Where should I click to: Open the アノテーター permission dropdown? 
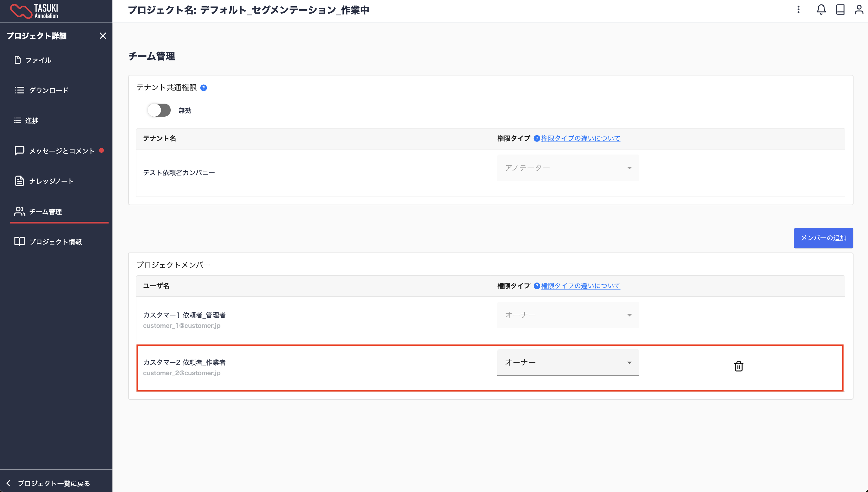tap(568, 168)
